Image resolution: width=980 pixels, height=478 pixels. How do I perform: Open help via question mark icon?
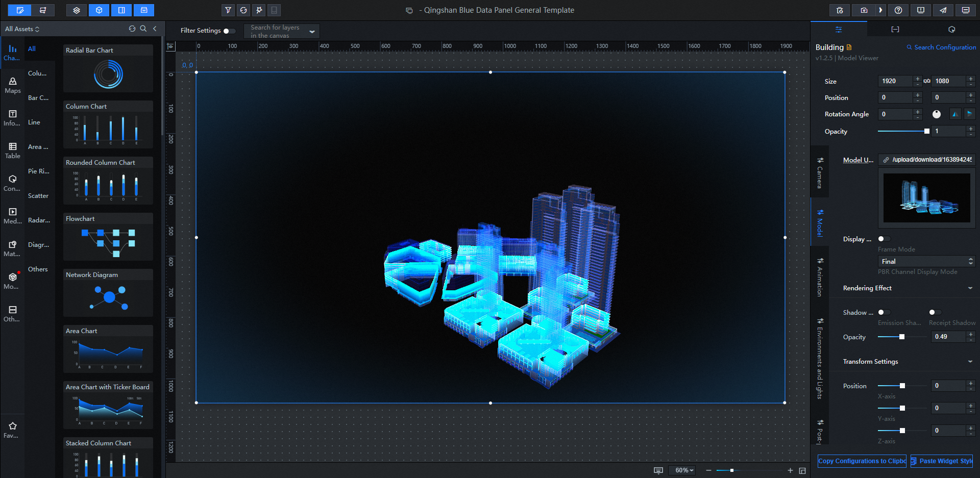click(898, 10)
